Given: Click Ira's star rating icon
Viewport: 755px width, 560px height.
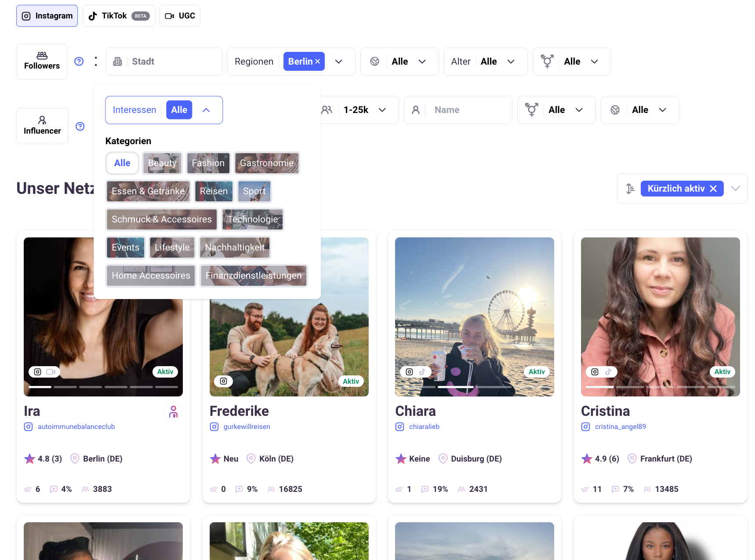Looking at the screenshot, I should 29,459.
